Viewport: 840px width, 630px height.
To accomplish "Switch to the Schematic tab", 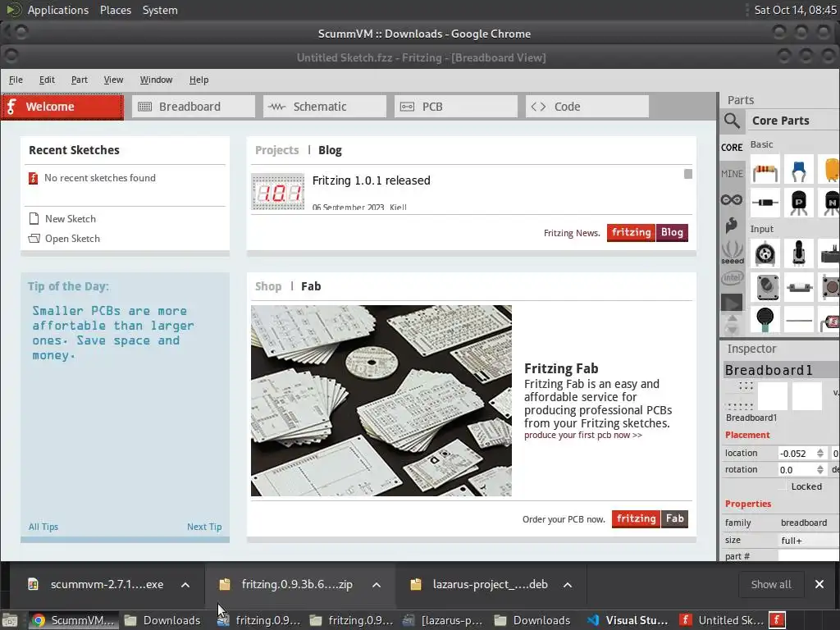I will tap(325, 107).
